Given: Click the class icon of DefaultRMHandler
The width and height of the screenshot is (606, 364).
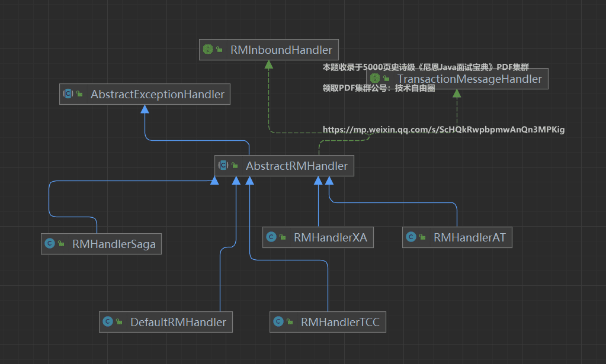Looking at the screenshot, I should point(108,321).
